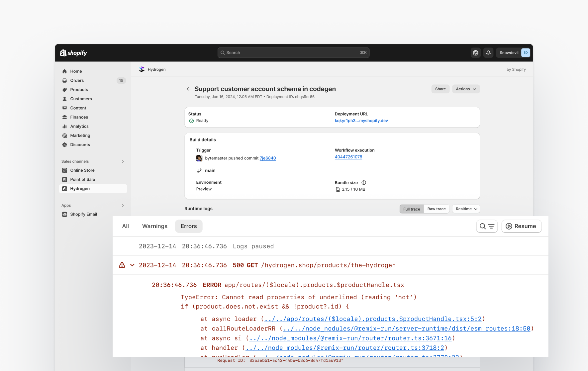
Task: Click the Ready status check icon
Action: pyautogui.click(x=191, y=121)
